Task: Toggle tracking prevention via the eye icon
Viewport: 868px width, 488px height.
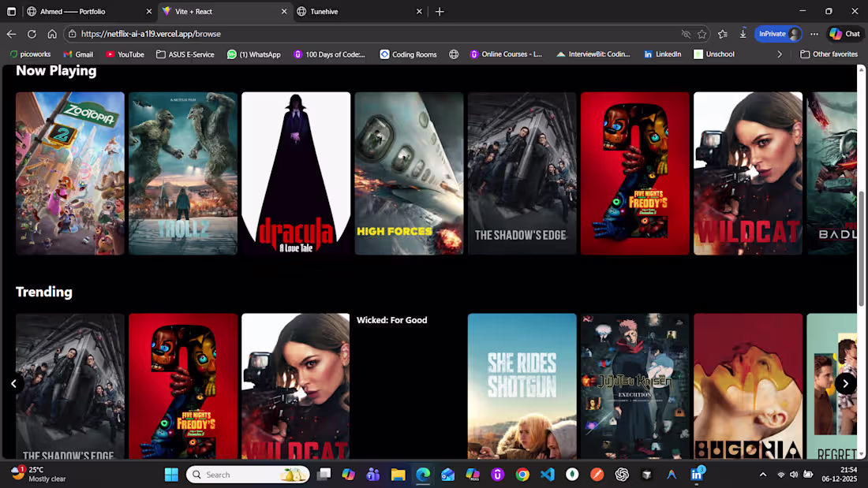Action: coord(687,34)
